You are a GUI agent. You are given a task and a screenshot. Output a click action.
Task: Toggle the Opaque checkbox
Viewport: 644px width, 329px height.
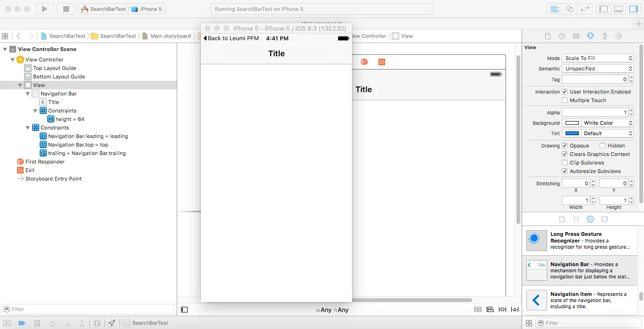565,146
